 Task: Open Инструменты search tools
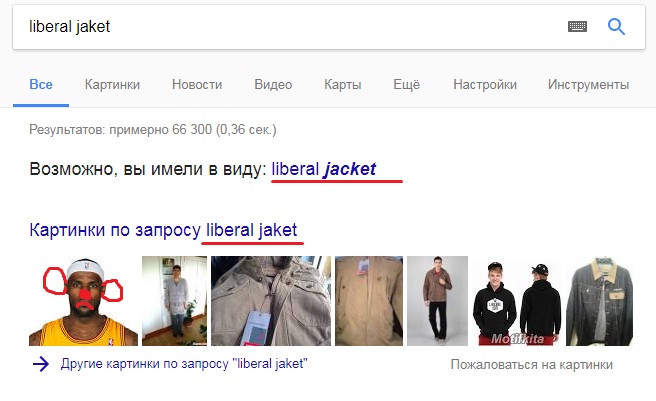(588, 85)
